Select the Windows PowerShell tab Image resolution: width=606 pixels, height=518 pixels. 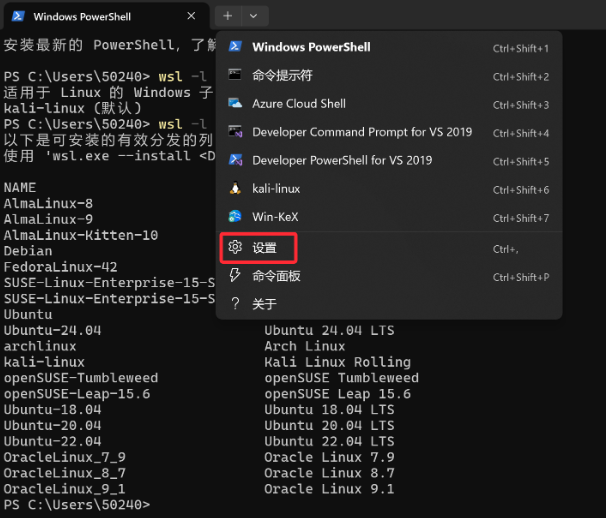point(105,16)
